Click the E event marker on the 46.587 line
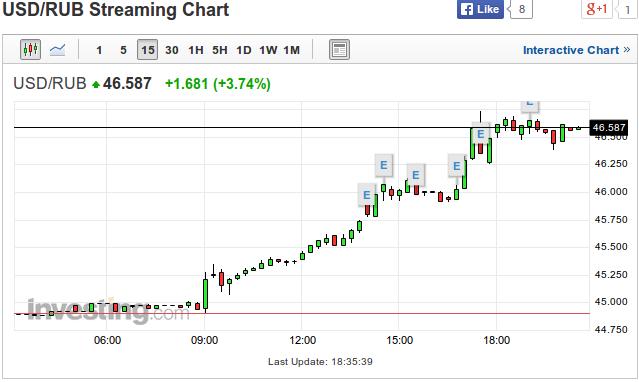 [x=480, y=134]
